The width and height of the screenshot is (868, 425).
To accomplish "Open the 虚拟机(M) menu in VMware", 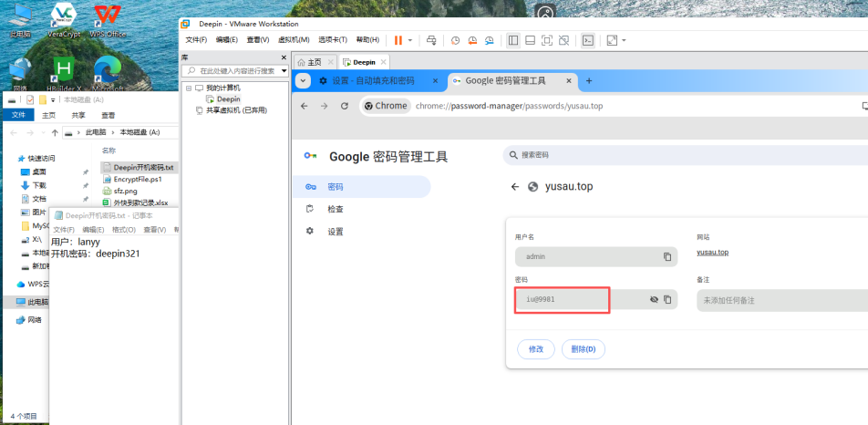I will point(294,40).
